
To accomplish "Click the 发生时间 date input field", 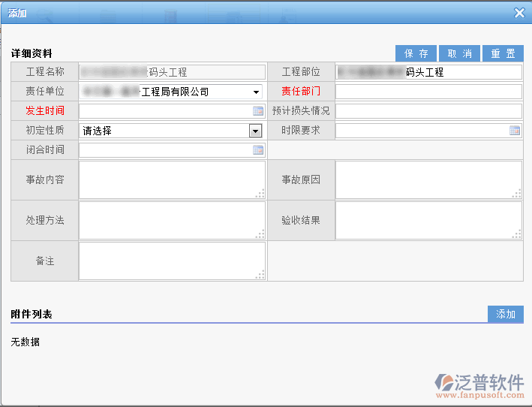I will click(x=165, y=111).
